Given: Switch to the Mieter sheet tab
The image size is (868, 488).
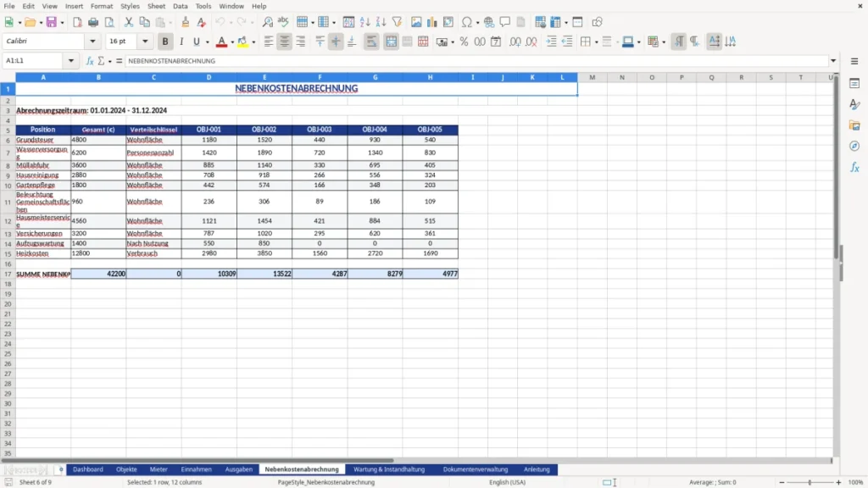Looking at the screenshot, I should click(159, 469).
